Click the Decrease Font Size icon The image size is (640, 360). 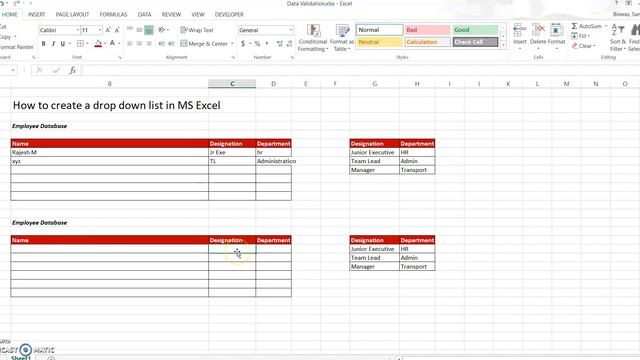click(117, 30)
